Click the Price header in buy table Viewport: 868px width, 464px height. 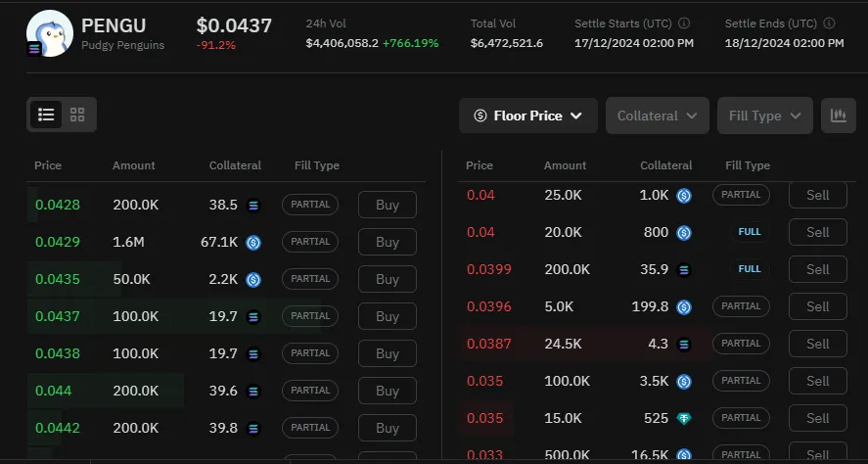coord(48,165)
